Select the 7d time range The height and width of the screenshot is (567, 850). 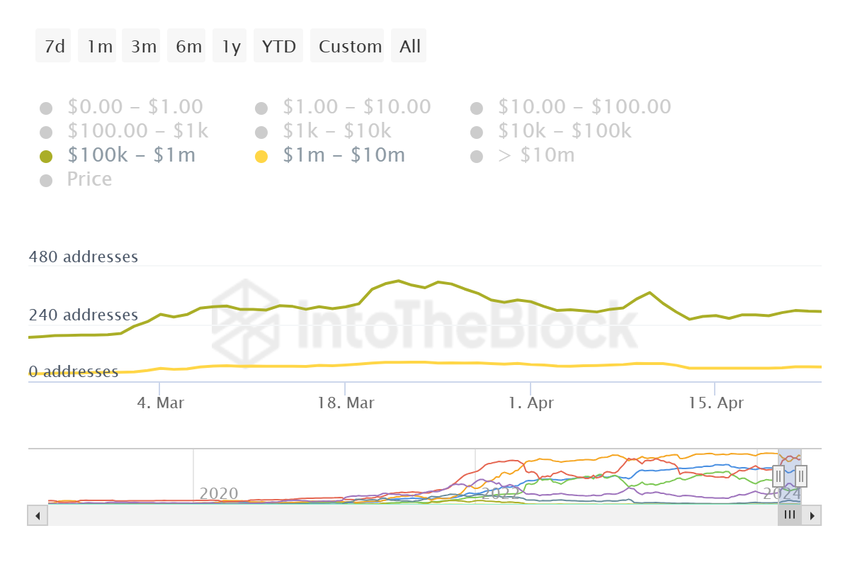click(54, 46)
